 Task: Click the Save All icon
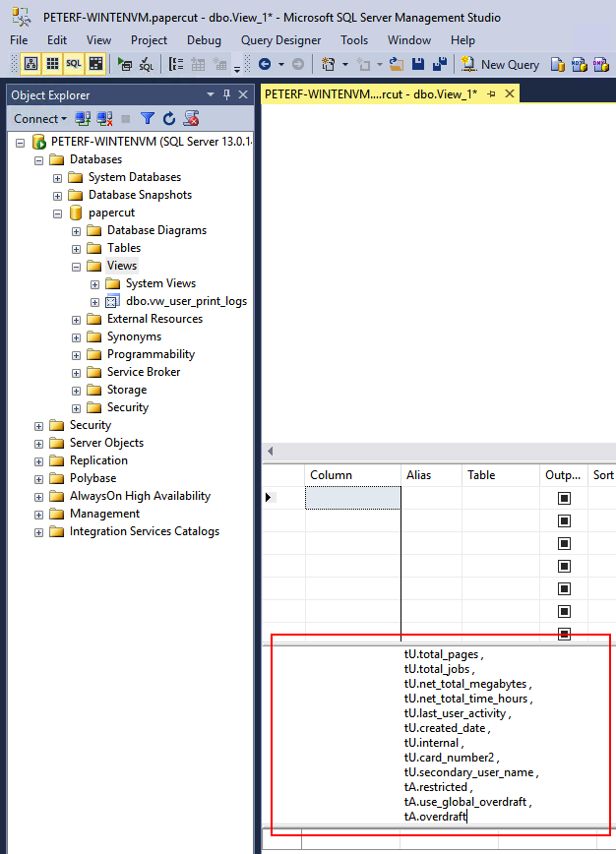point(440,64)
